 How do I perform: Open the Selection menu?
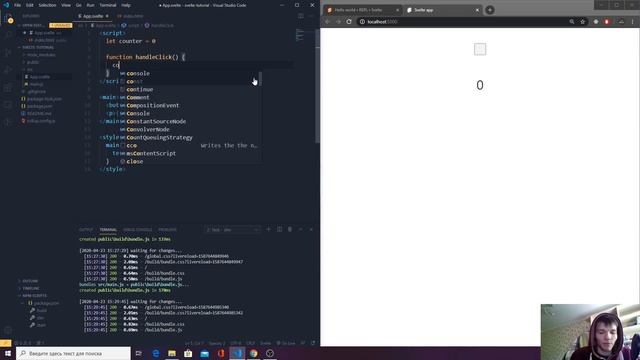[x=47, y=5]
